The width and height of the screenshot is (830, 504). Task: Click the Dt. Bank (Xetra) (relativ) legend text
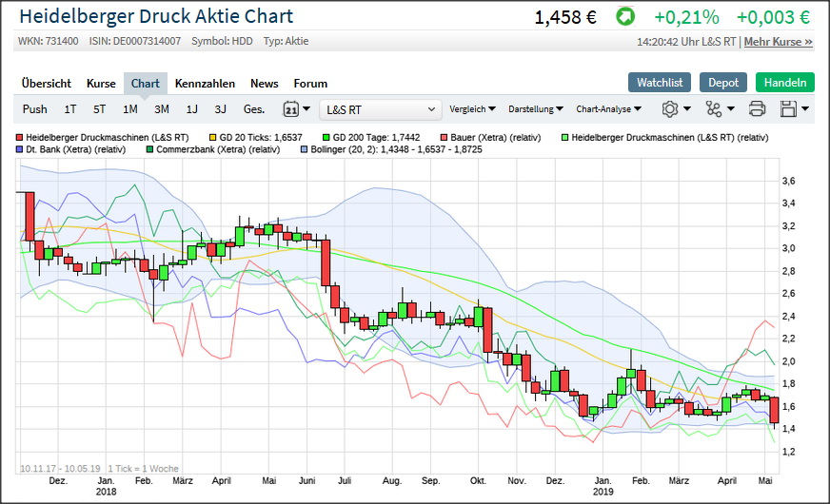pos(76,149)
